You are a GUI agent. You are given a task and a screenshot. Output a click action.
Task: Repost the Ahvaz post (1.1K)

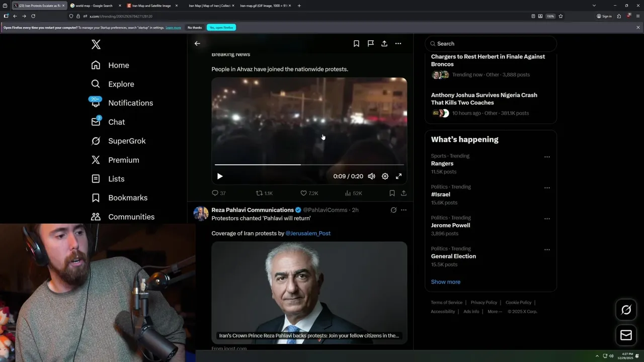point(264,193)
